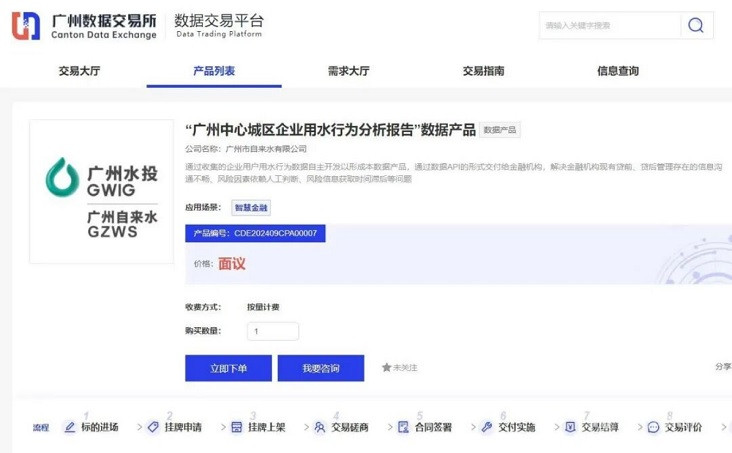Click the 挂牌上架 step icon
This screenshot has height=453, width=732.
[x=237, y=427]
